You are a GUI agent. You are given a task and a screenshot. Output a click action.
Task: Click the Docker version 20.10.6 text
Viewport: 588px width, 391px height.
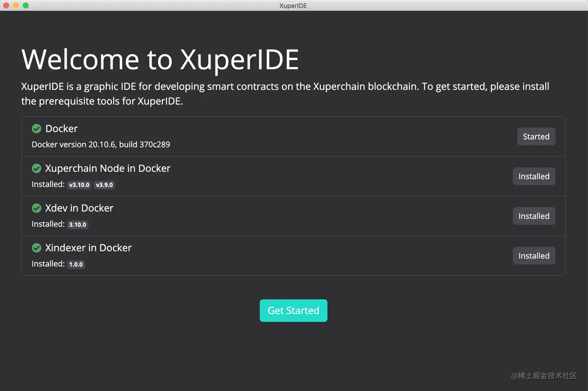tap(101, 144)
